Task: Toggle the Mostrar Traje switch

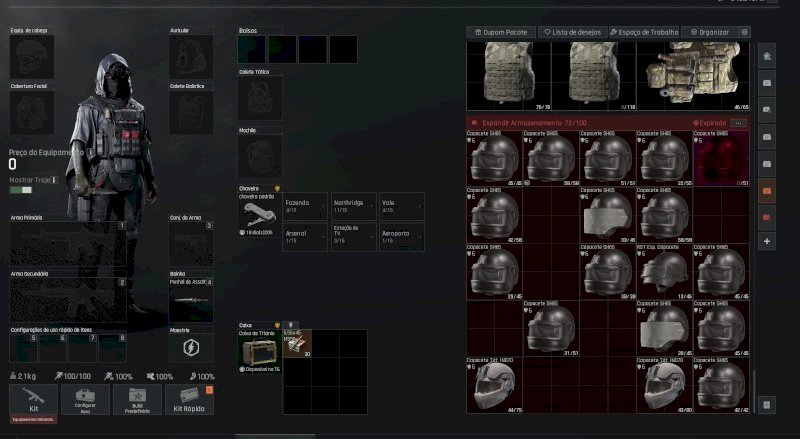Action: [x=21, y=190]
